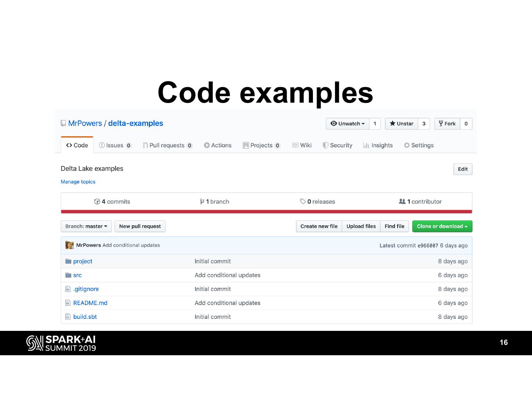Unstar the delta-examples repository
Screen dimensions: 532x411
click(401, 124)
